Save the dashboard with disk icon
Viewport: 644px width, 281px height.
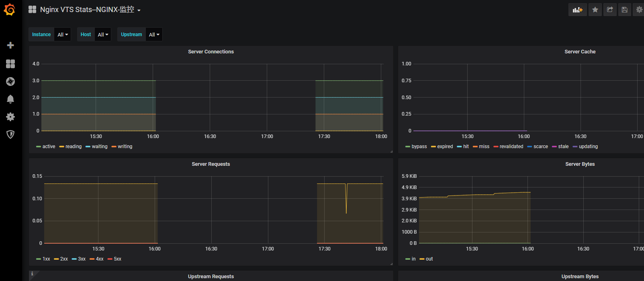[624, 10]
